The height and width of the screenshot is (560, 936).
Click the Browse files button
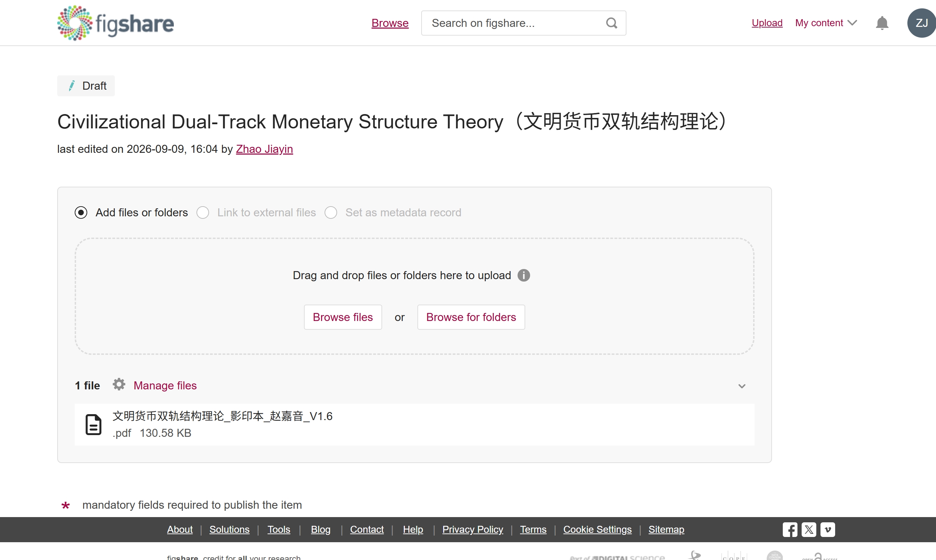[x=343, y=317]
